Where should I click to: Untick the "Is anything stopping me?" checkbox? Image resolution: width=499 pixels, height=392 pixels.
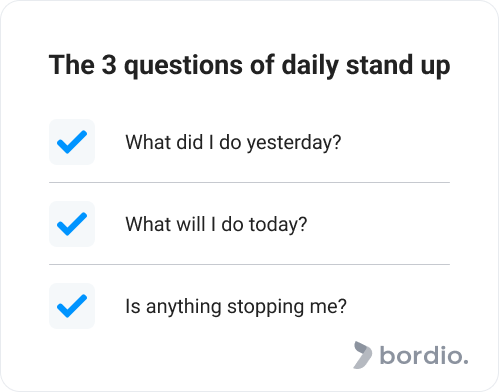pos(72,306)
